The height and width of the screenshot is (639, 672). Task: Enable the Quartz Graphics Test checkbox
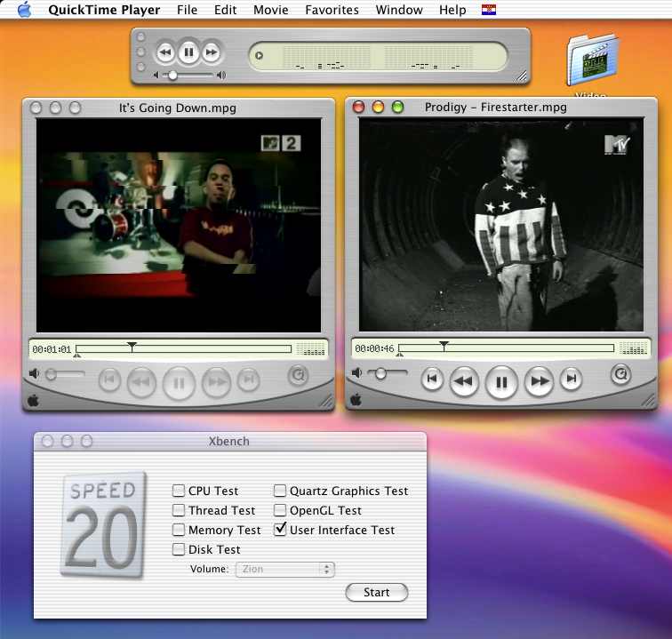[280, 491]
